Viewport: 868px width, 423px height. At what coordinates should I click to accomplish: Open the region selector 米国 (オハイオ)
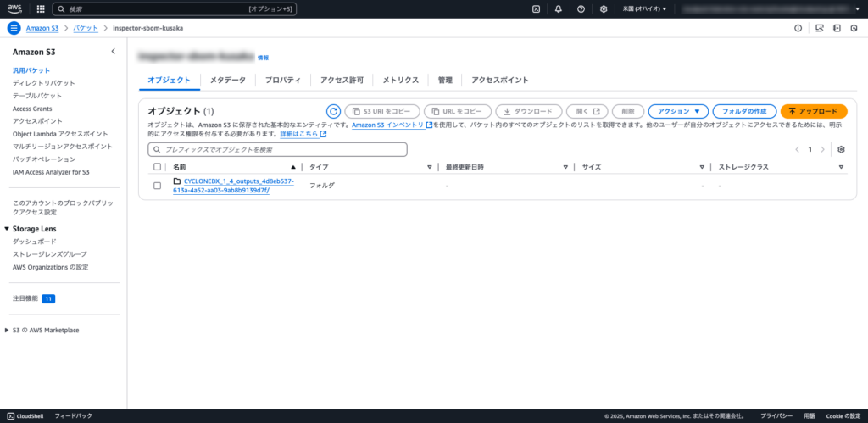coord(644,8)
